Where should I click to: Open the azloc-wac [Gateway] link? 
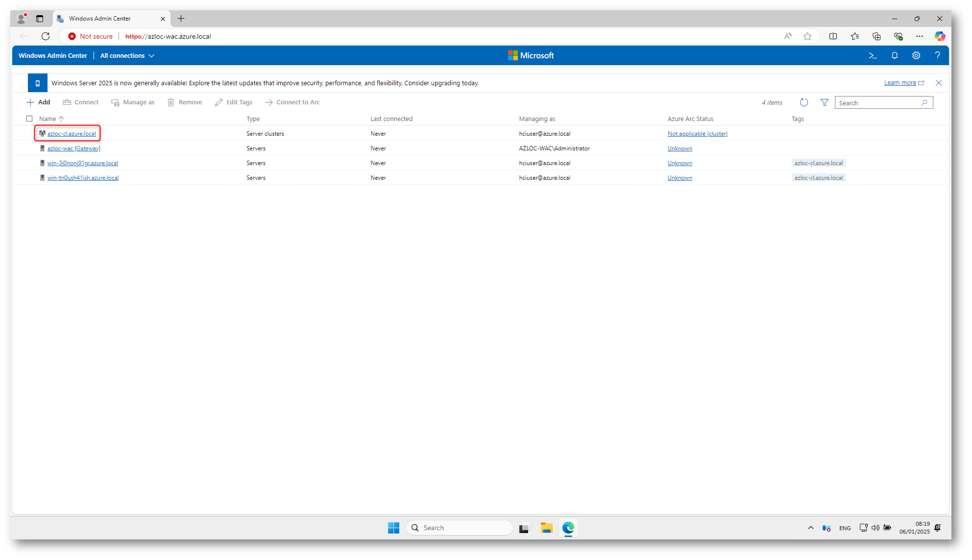[x=74, y=148]
